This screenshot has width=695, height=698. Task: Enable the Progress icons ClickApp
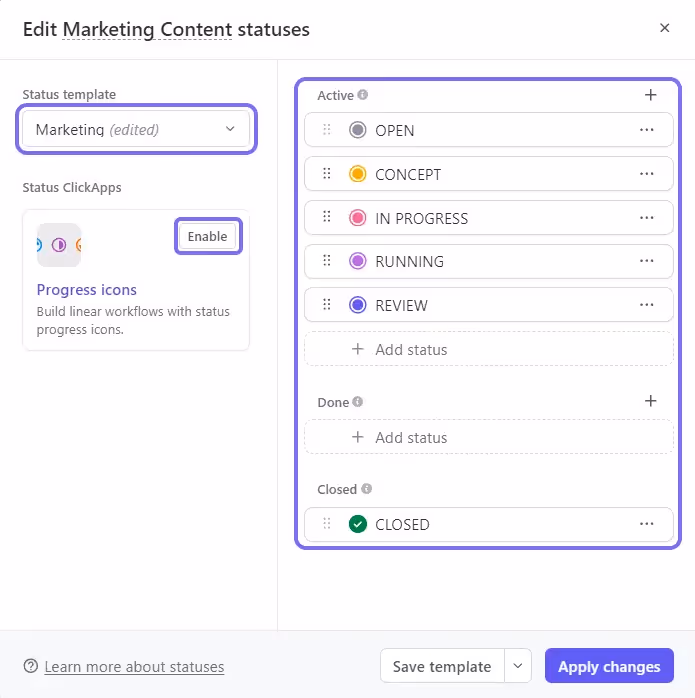pos(208,236)
